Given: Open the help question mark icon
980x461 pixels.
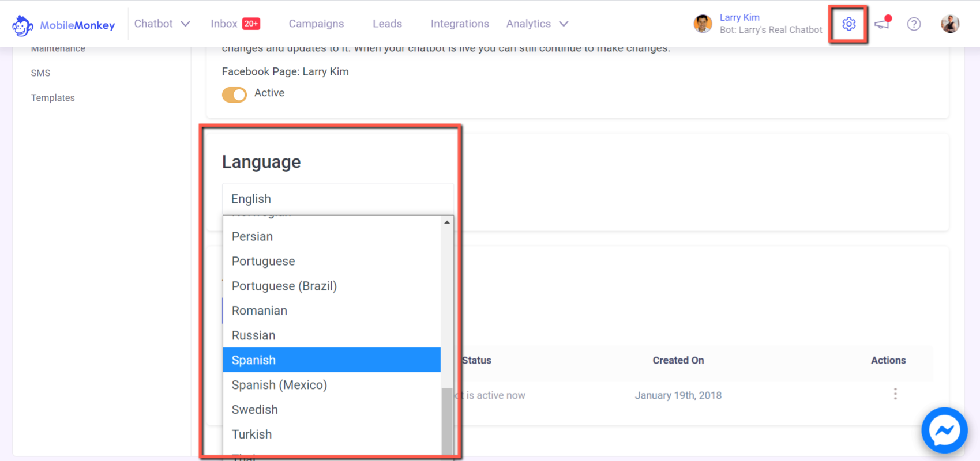Looking at the screenshot, I should (914, 24).
